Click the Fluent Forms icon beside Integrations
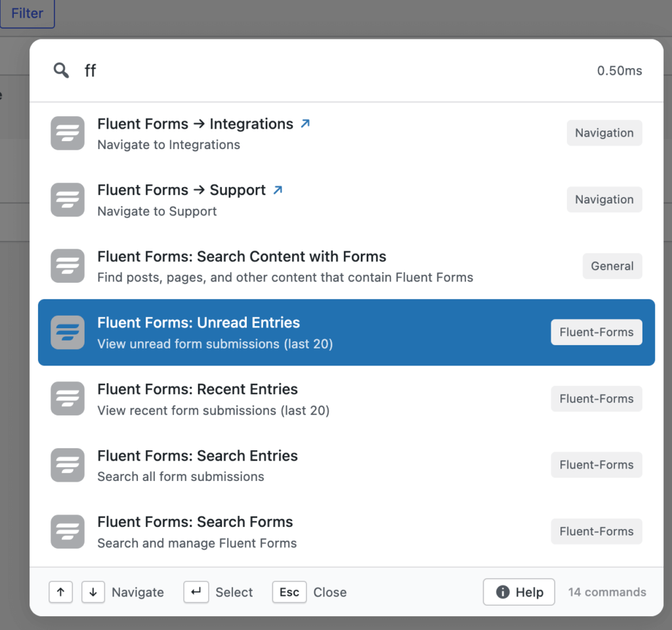 pyautogui.click(x=68, y=133)
